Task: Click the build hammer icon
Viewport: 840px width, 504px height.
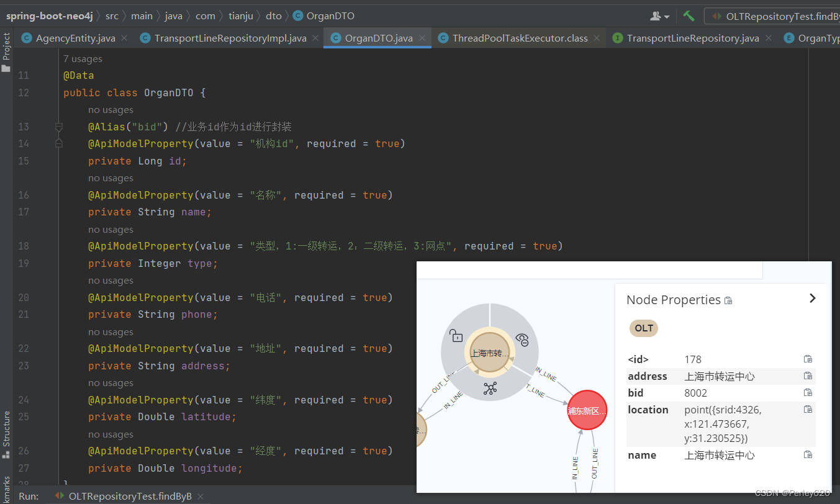Action: (x=689, y=16)
